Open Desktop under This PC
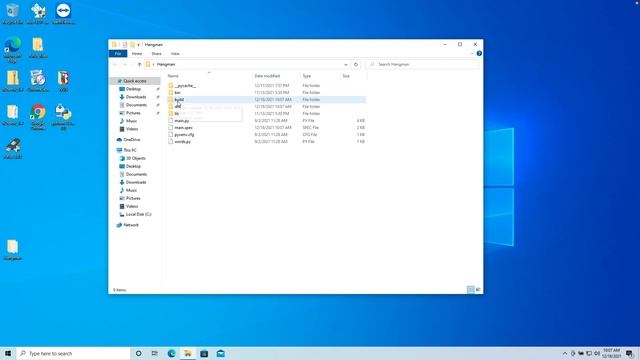The height and width of the screenshot is (360, 640). point(133,167)
